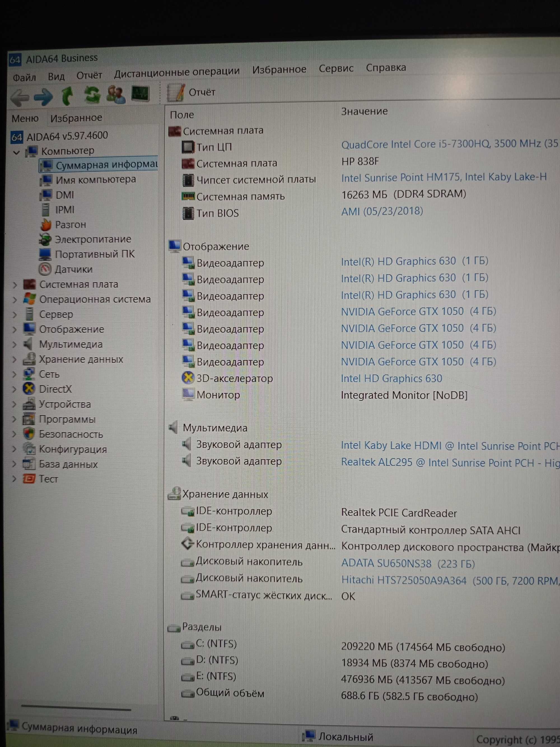Expand the Сервер tree node
Image resolution: width=560 pixels, height=747 pixels.
(15, 315)
